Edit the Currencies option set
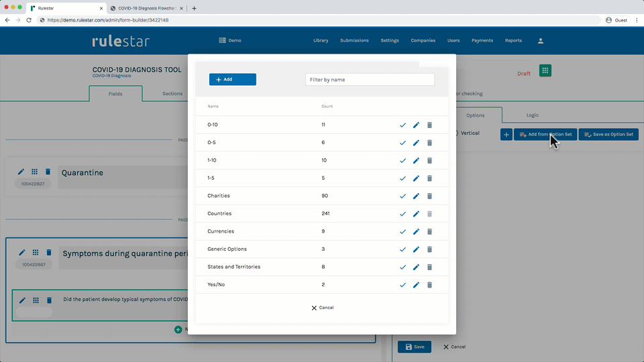 click(416, 231)
